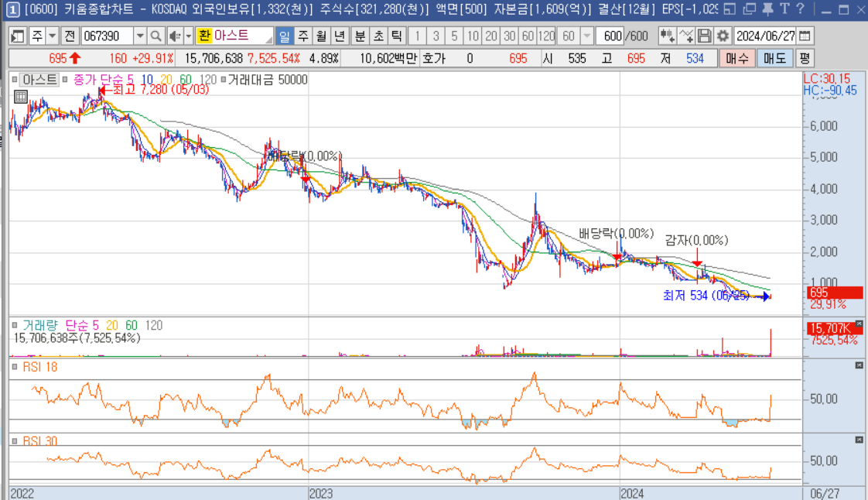The width and height of the screenshot is (868, 500).
Task: Choose interval 30 button
Action: pos(509,36)
